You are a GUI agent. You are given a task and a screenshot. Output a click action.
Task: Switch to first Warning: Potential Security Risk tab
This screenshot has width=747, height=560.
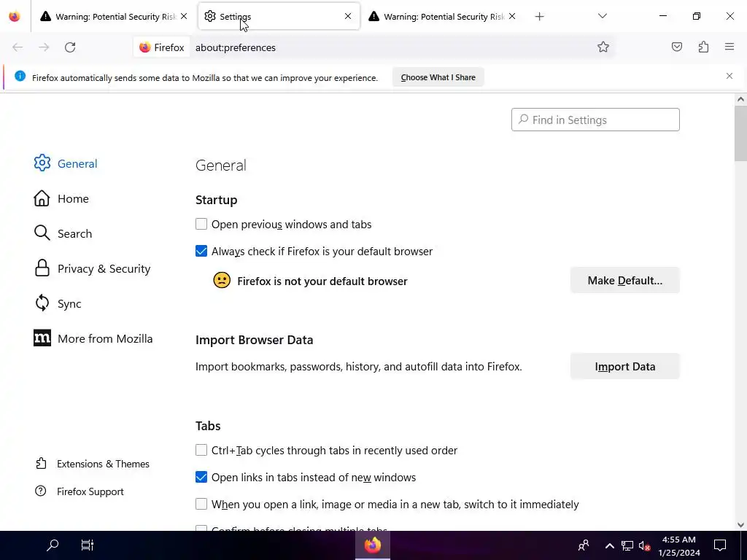click(x=114, y=17)
